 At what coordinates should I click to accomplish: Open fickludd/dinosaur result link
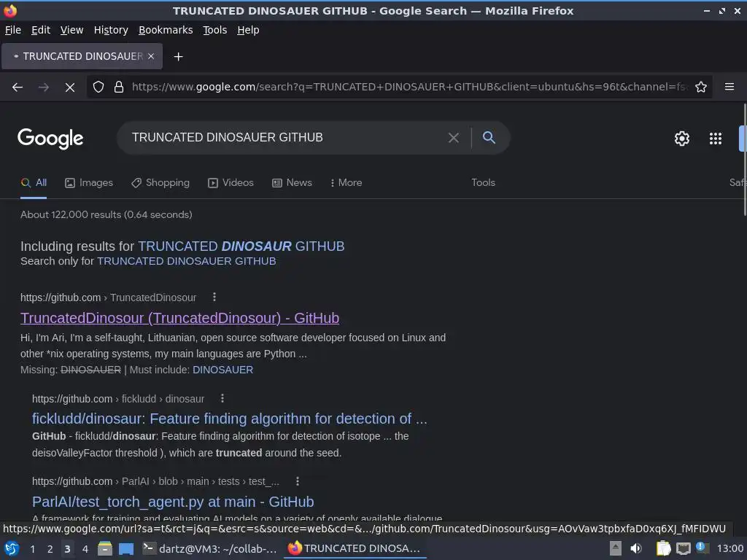(x=230, y=419)
